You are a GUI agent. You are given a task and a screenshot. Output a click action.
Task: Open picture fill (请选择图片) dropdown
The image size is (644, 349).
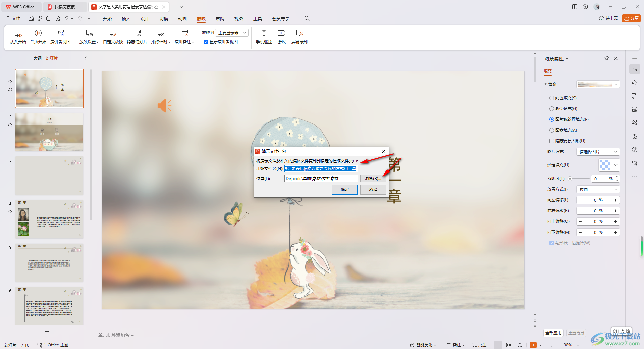click(x=598, y=152)
